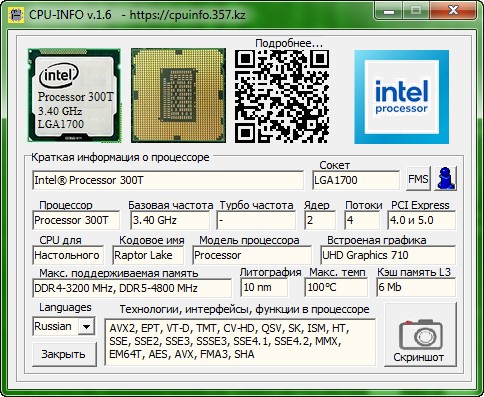Screen dimensions: 484x397
Task: Click the 3.40 GHz base frequency field
Action: pyautogui.click(x=170, y=220)
